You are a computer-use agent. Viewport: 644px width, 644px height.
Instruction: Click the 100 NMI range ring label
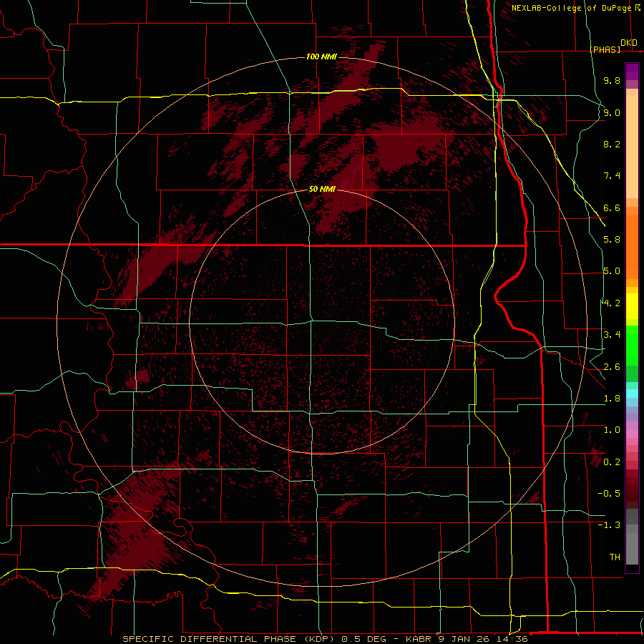[x=321, y=57]
